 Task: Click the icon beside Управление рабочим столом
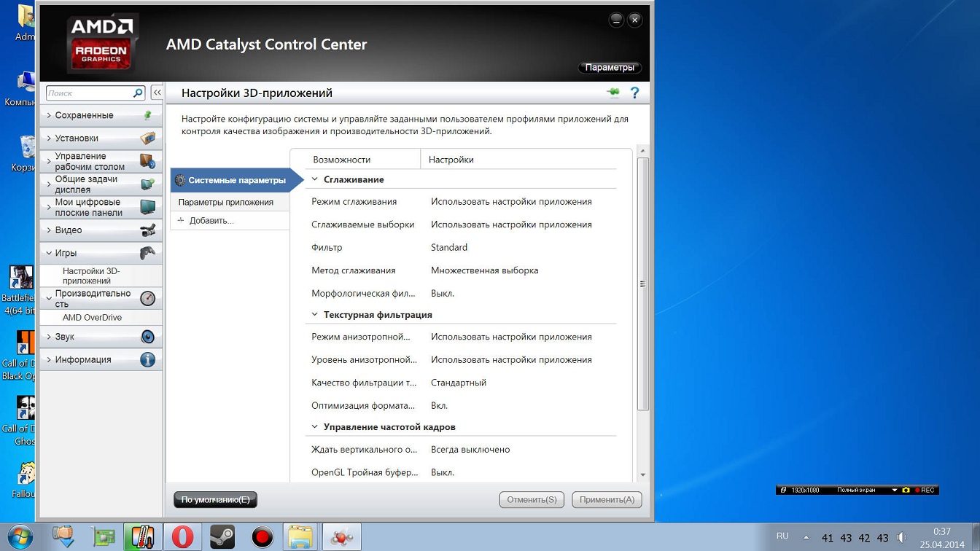click(x=147, y=161)
